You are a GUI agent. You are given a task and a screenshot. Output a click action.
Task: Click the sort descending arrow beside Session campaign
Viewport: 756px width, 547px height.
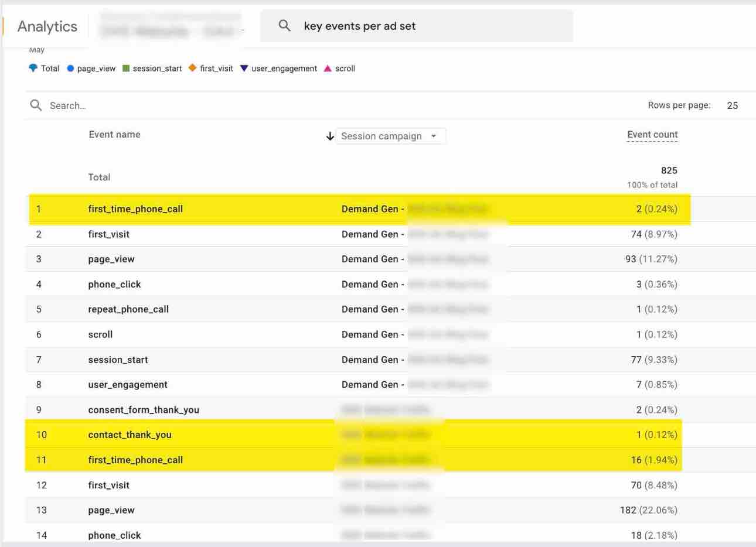click(x=330, y=136)
